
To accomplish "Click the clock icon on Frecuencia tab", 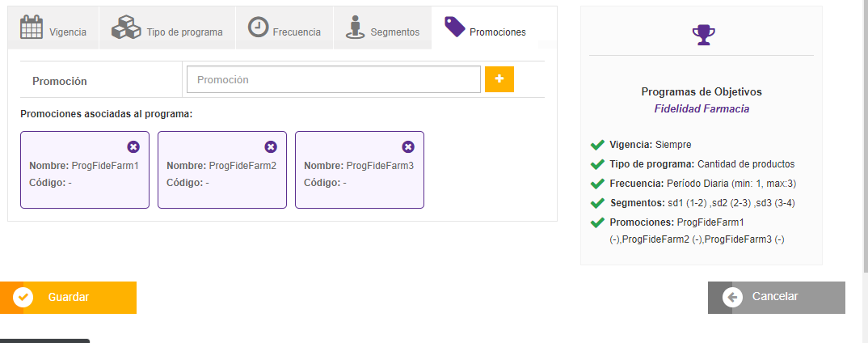I will coord(258,28).
